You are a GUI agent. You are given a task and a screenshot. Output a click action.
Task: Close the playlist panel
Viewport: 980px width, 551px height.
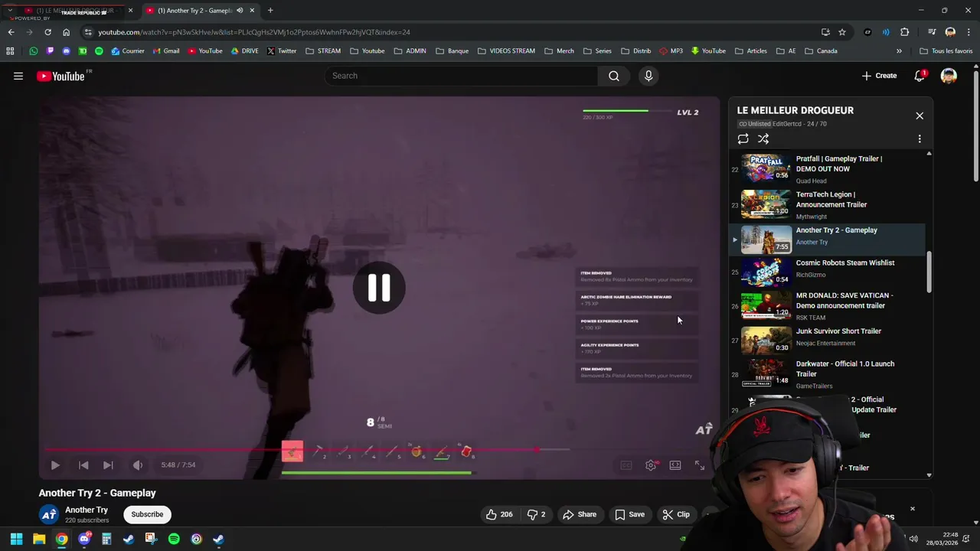coord(920,116)
